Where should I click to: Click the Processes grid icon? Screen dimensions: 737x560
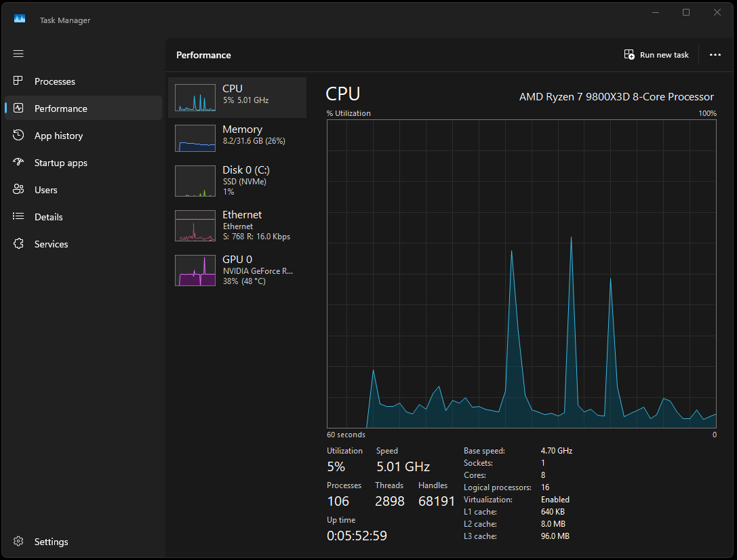[x=18, y=81]
